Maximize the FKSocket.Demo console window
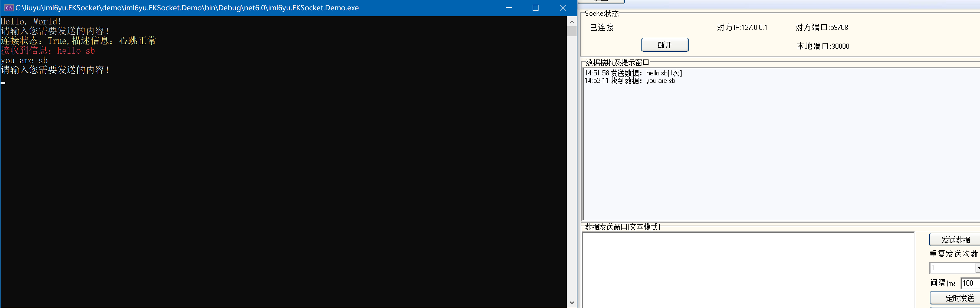The height and width of the screenshot is (308, 980). tap(536, 8)
